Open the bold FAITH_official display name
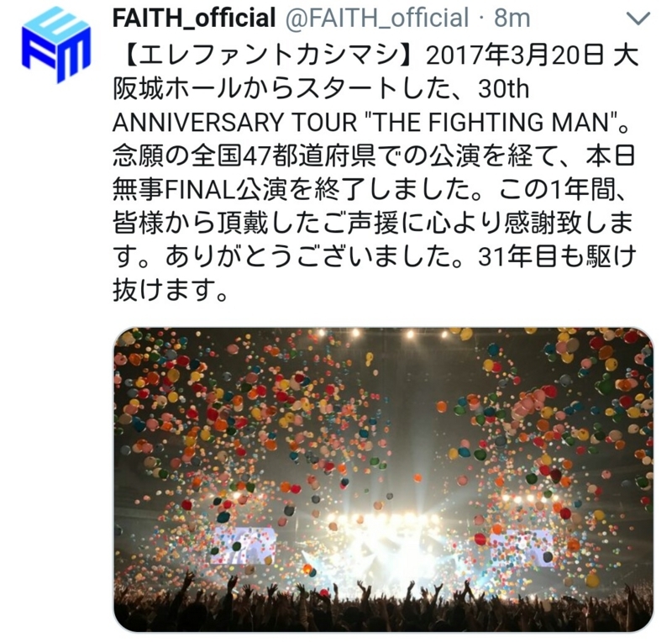This screenshot has width=672, height=642. point(194,18)
